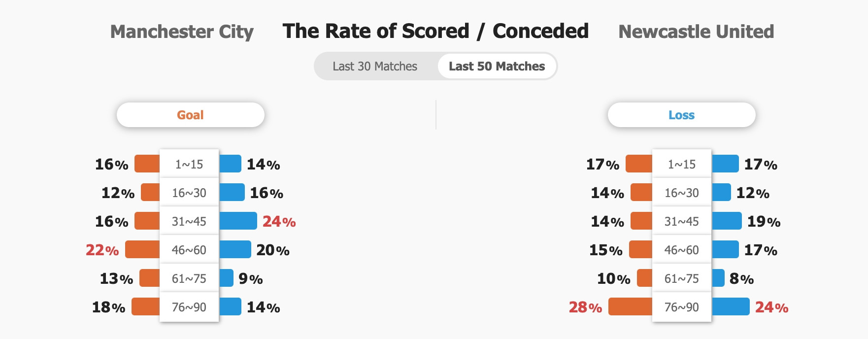Click the red 22% label in Goal chart
This screenshot has height=339, width=868.
pyautogui.click(x=102, y=250)
